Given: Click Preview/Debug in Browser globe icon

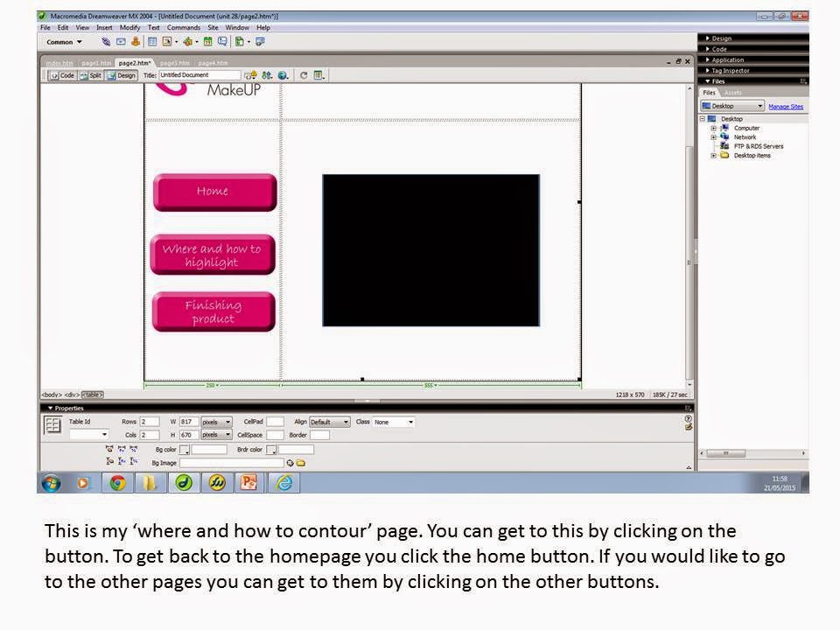Looking at the screenshot, I should [x=283, y=75].
